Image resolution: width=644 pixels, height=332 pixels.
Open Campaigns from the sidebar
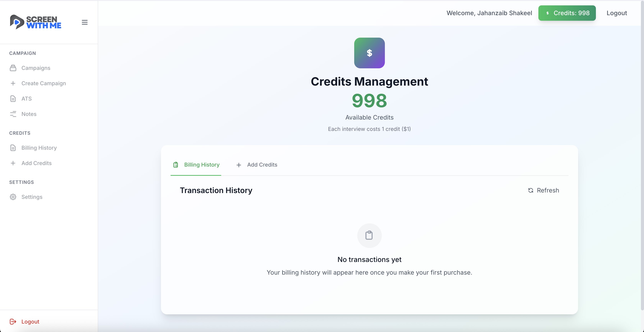(x=36, y=68)
